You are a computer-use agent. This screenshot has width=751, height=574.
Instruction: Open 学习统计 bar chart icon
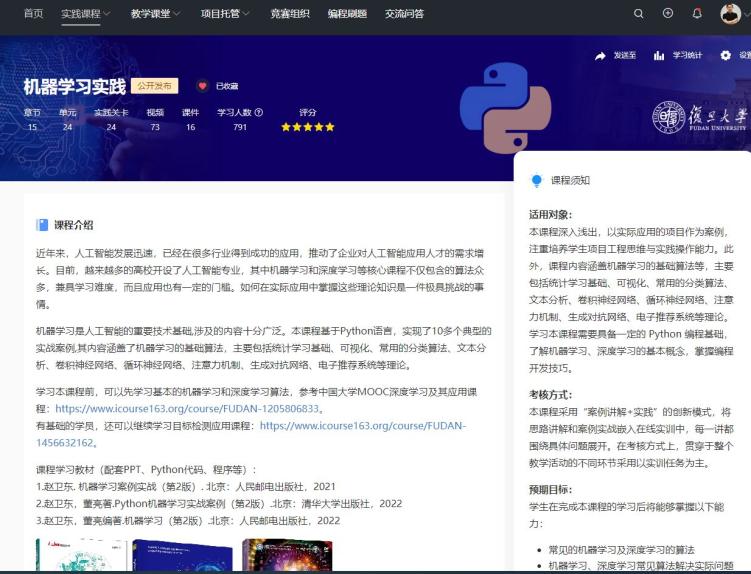click(659, 56)
